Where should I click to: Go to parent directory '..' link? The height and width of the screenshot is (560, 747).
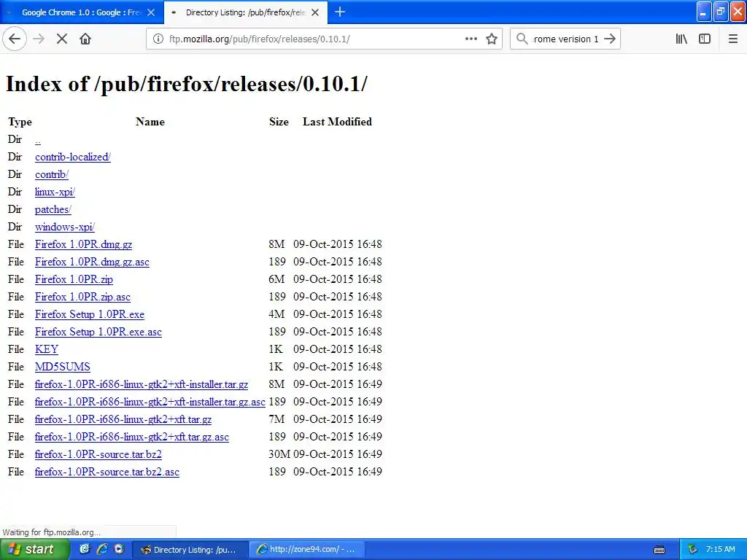tap(38, 140)
